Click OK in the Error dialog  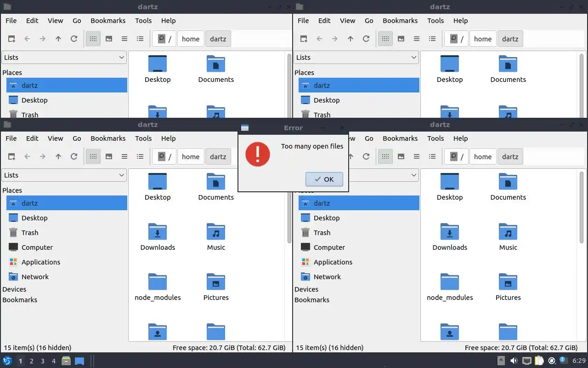[324, 179]
